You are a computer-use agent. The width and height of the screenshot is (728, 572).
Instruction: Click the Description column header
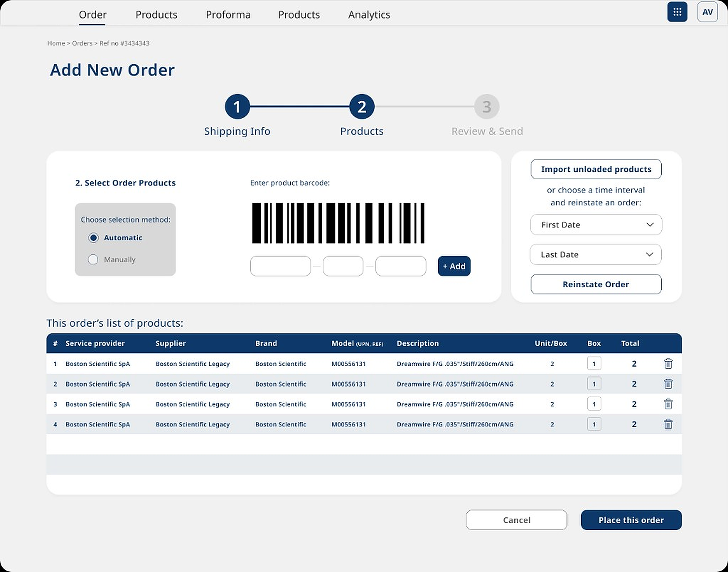(x=418, y=343)
